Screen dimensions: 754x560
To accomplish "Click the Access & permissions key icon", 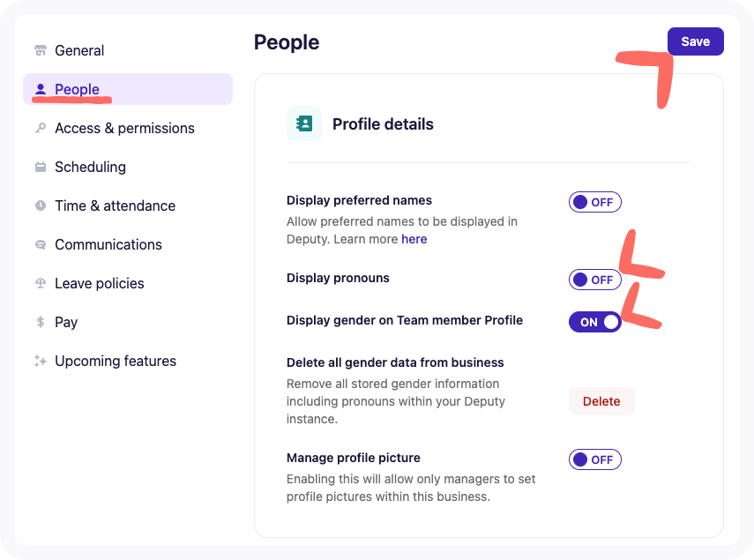I will [40, 128].
